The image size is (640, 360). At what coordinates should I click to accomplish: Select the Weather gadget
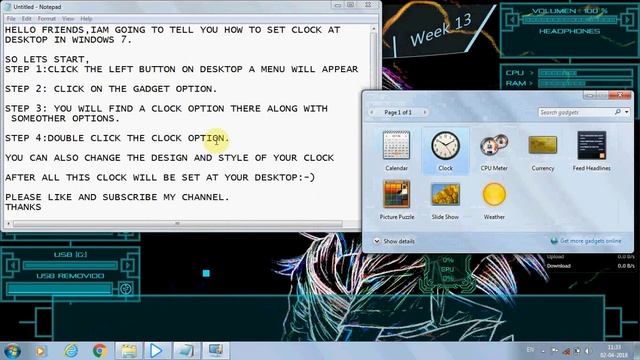[x=494, y=200]
